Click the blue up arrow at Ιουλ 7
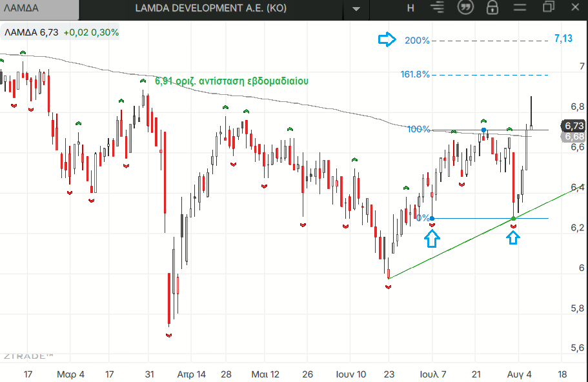 [x=432, y=238]
